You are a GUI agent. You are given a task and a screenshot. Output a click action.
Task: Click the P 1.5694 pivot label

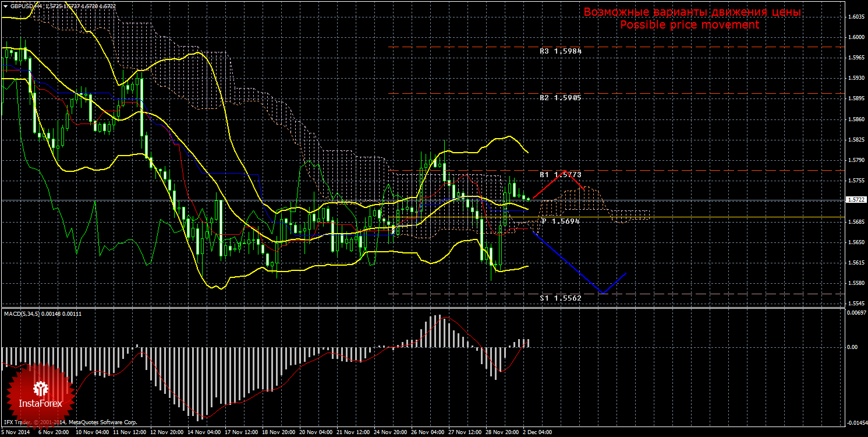click(x=560, y=221)
